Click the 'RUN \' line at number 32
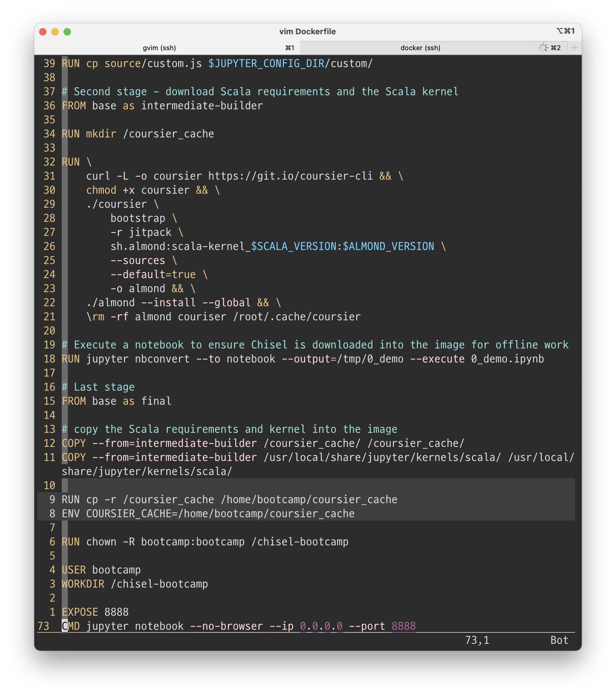This screenshot has height=696, width=616. [76, 162]
